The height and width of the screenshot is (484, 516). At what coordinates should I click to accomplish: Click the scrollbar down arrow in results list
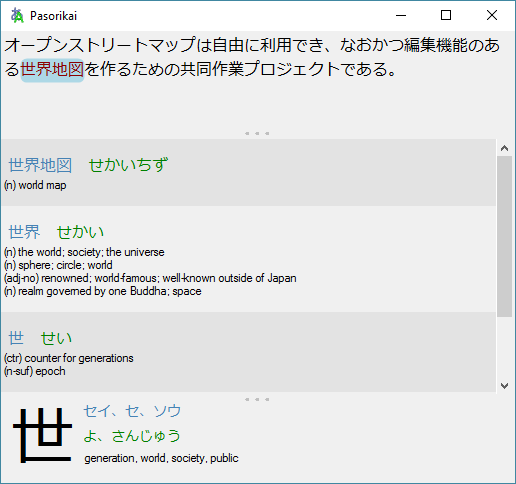click(x=504, y=386)
